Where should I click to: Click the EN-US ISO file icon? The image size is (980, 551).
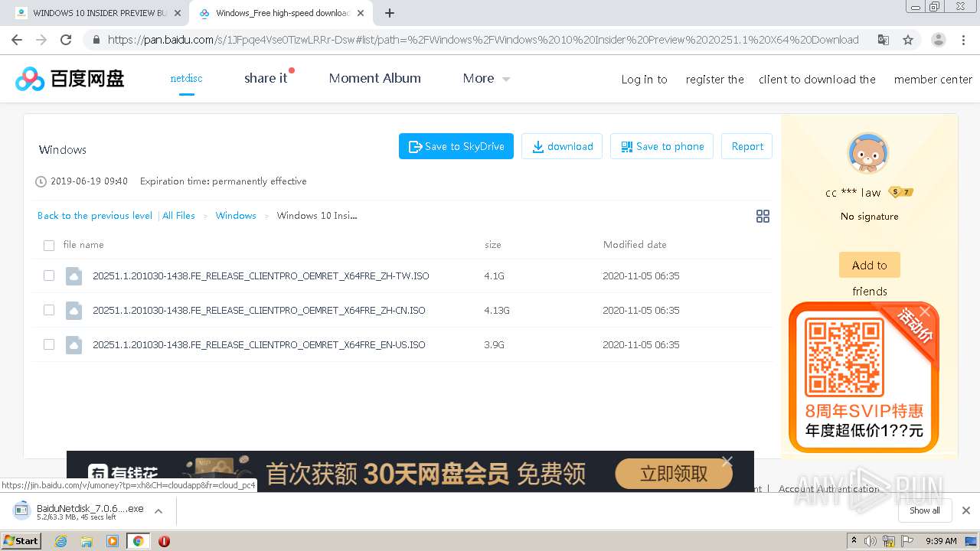[x=73, y=344]
